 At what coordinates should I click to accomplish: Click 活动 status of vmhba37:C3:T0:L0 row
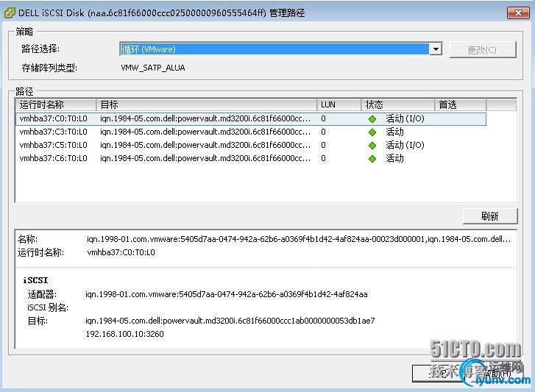tap(394, 132)
